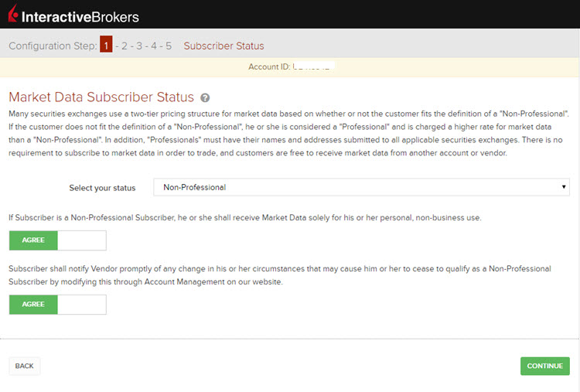Click the Account ID value
The width and height of the screenshot is (580, 392).
point(313,67)
